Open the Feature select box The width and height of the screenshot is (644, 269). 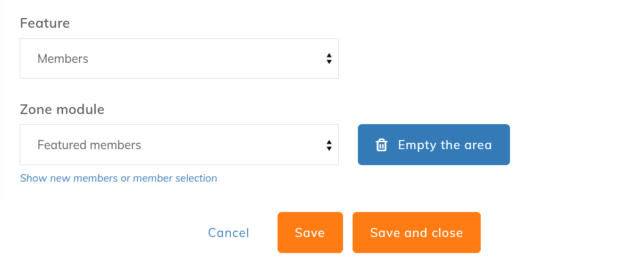179,59
